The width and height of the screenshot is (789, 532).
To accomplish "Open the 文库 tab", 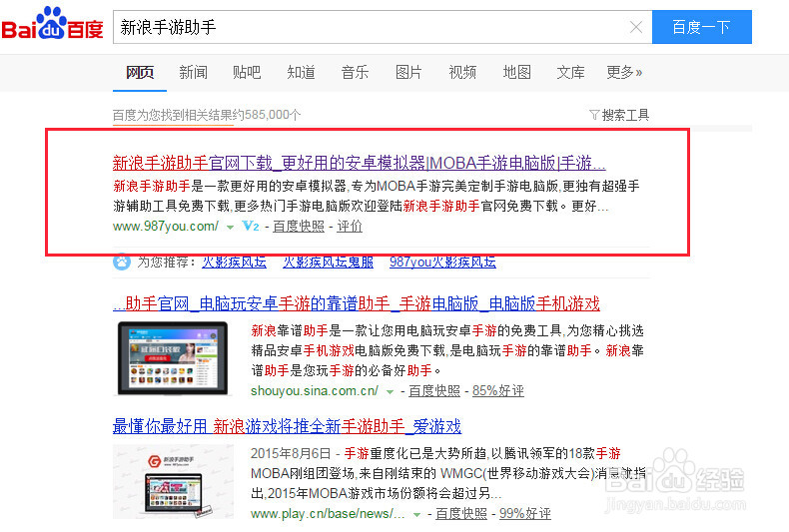I will pos(570,73).
